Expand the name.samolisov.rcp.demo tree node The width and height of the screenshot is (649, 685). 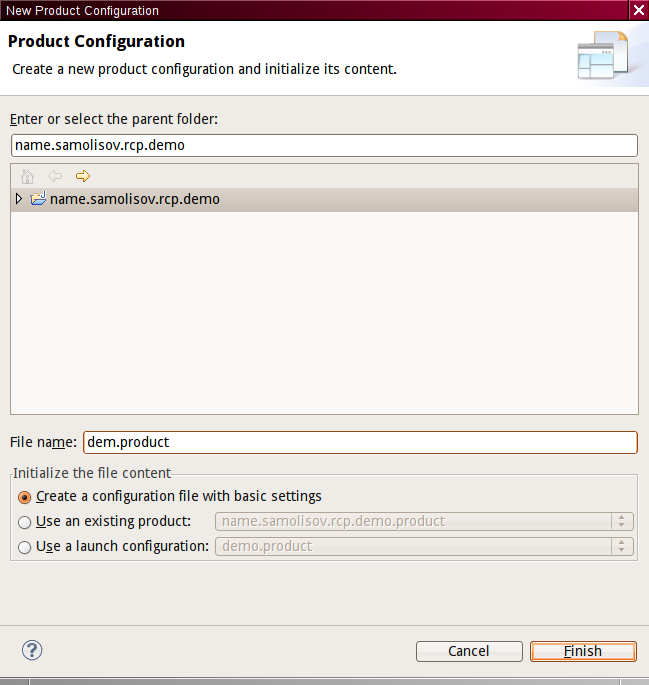[19, 199]
